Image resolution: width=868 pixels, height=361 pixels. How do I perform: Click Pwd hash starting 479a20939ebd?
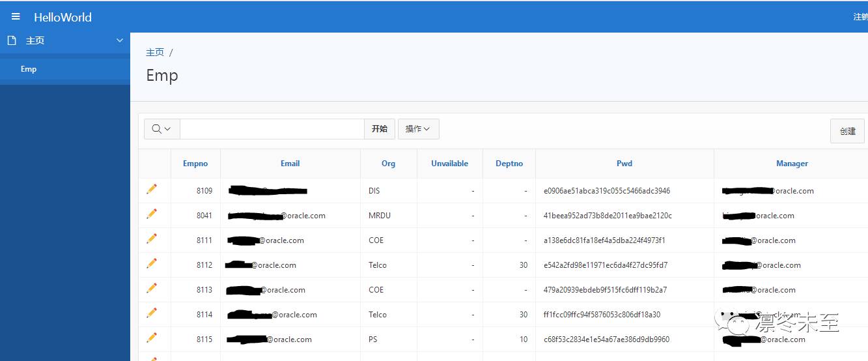[605, 290]
